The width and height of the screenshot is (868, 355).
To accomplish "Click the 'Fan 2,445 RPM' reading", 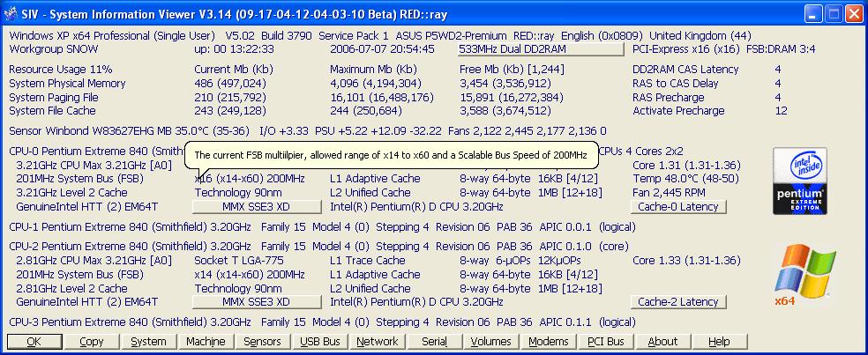I will (671, 193).
